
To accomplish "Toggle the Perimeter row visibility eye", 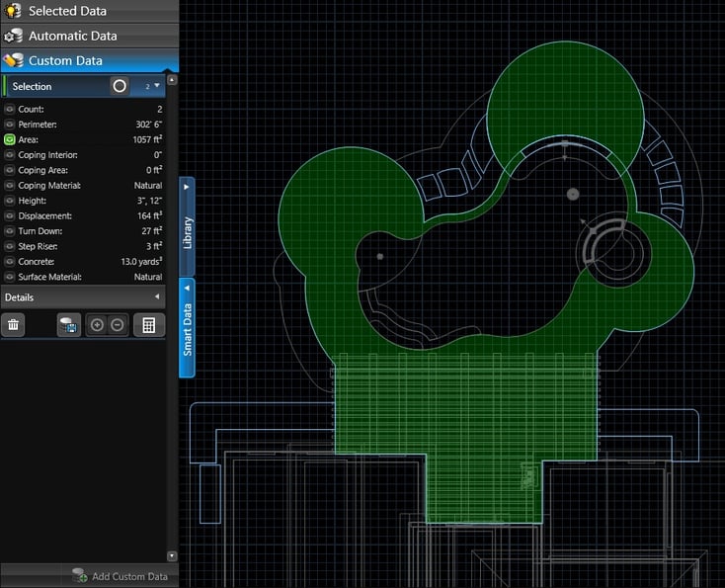I will (x=9, y=125).
